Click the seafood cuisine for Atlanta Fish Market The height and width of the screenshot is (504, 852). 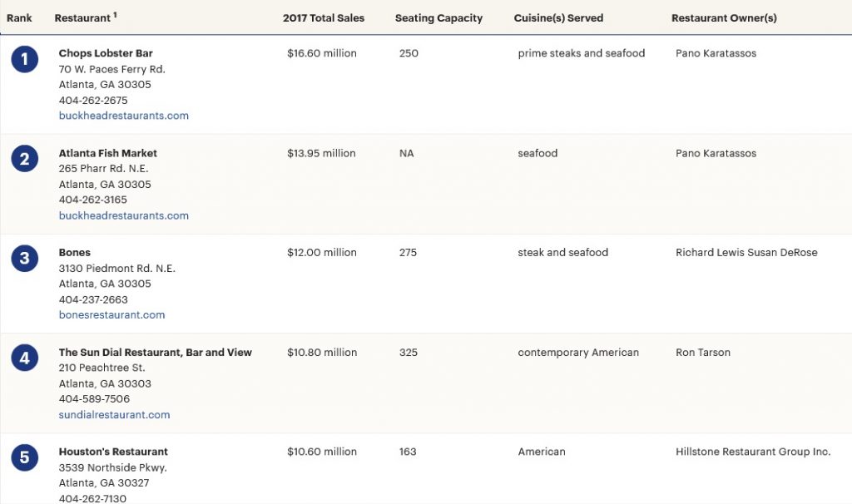click(537, 153)
